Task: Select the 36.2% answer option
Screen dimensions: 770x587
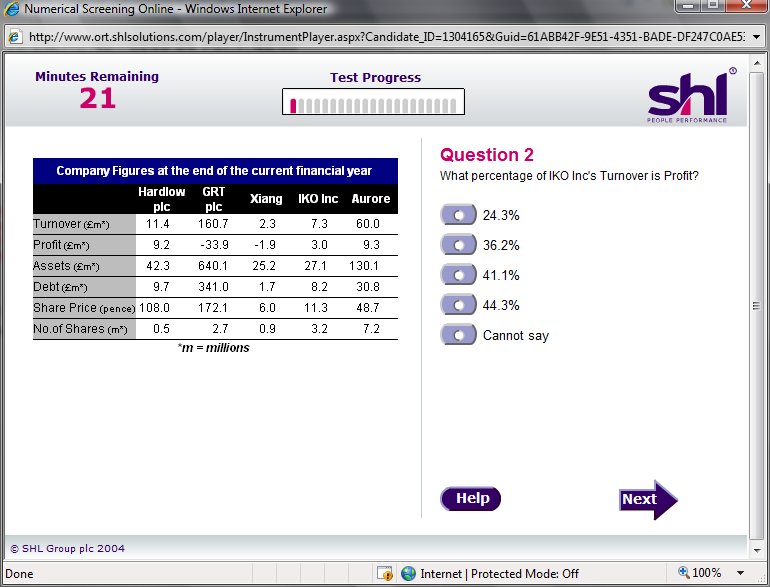Action: click(459, 245)
